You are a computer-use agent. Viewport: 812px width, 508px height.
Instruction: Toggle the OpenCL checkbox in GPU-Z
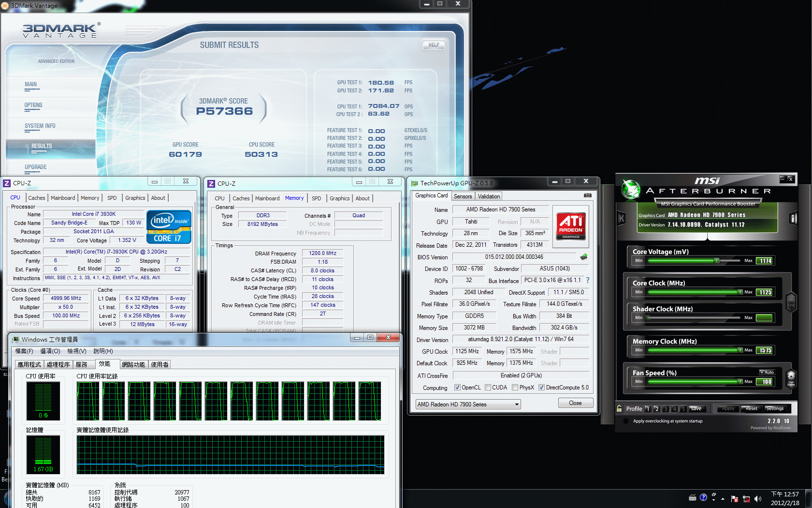(457, 388)
